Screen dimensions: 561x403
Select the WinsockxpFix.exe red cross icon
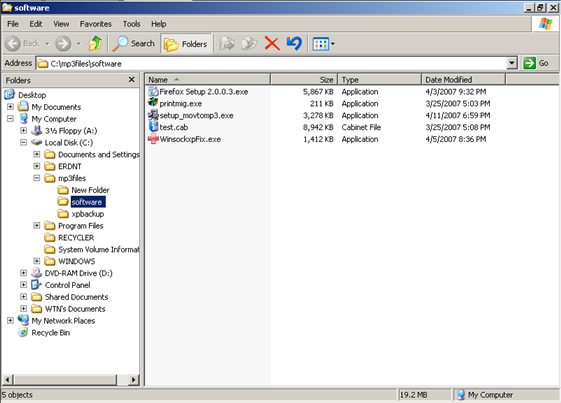(x=153, y=139)
